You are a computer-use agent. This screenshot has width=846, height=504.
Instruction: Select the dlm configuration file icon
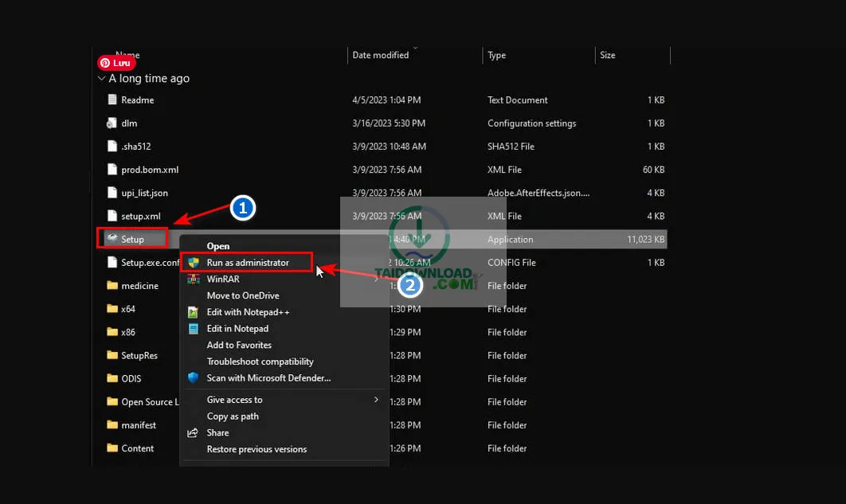(x=112, y=123)
